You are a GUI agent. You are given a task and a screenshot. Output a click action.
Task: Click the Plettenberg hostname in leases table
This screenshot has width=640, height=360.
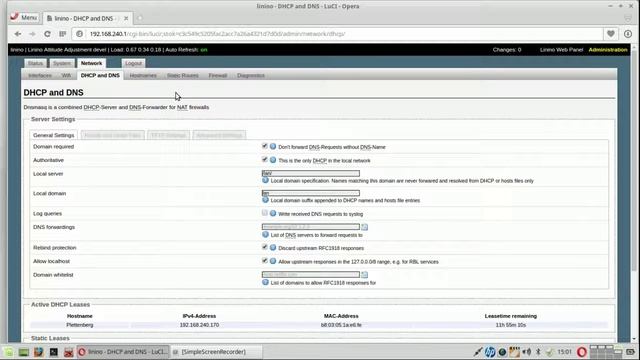click(x=80, y=325)
